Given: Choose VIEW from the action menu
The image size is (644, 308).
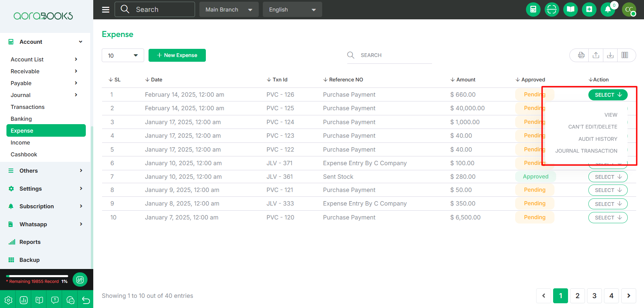Looking at the screenshot, I should pyautogui.click(x=611, y=115).
